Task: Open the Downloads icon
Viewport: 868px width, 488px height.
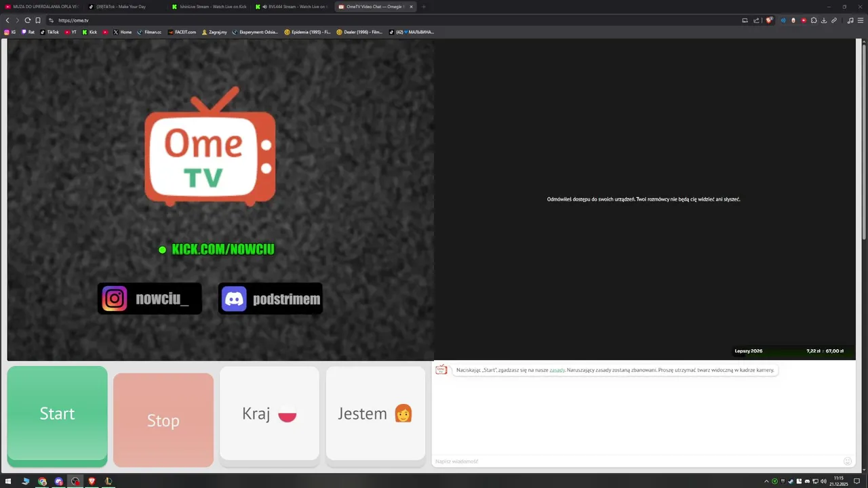Action: click(824, 20)
